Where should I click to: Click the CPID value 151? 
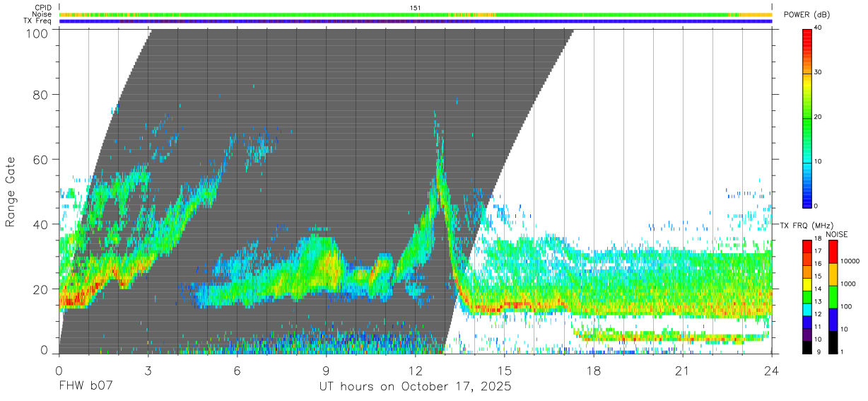tap(416, 8)
